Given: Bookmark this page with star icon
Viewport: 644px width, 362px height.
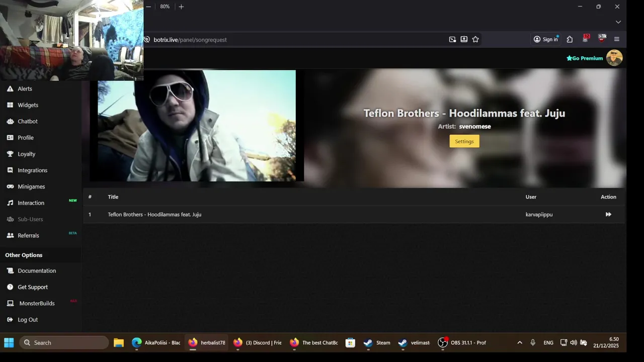Looking at the screenshot, I should [x=475, y=39].
